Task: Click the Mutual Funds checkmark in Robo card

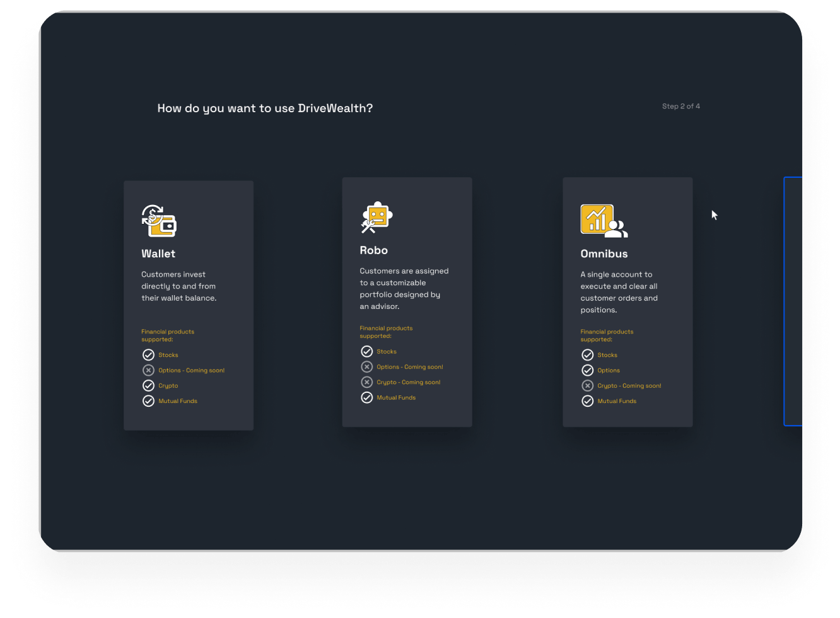Action: [x=366, y=397]
